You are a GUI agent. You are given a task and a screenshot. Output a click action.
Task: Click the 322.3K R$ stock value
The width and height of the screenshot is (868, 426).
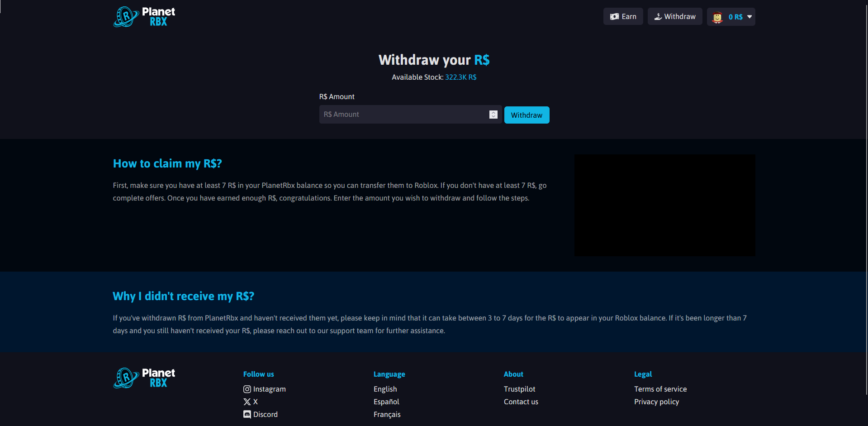[460, 77]
